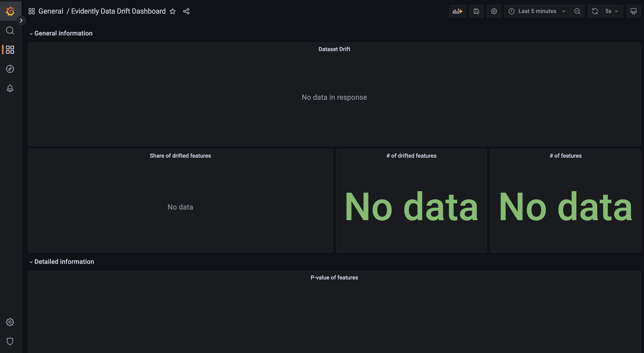This screenshot has width=644, height=353.
Task: Save the dashboard
Action: point(476,11)
